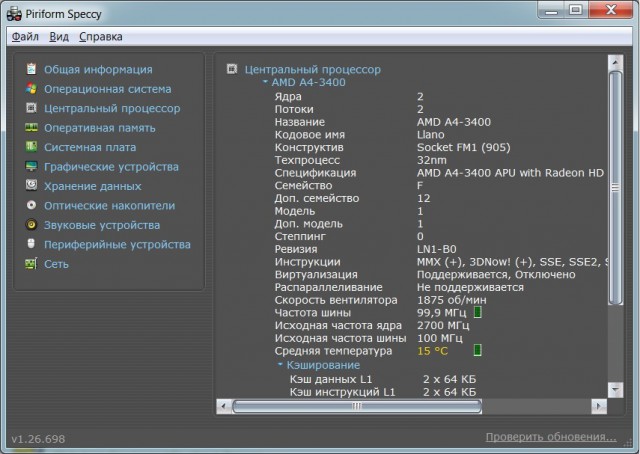Viewport: 640px width, 454px height.
Task: Click the network card icon for Сеть
Action: tap(31, 263)
